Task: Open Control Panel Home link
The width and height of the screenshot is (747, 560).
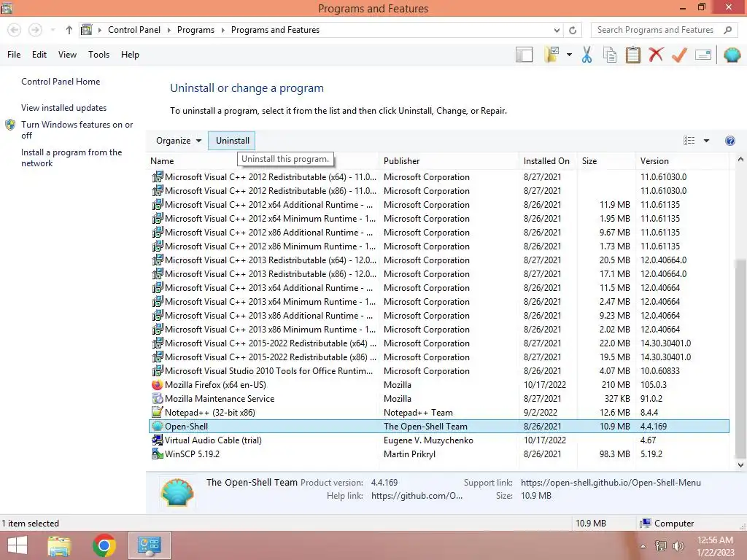Action: [61, 82]
